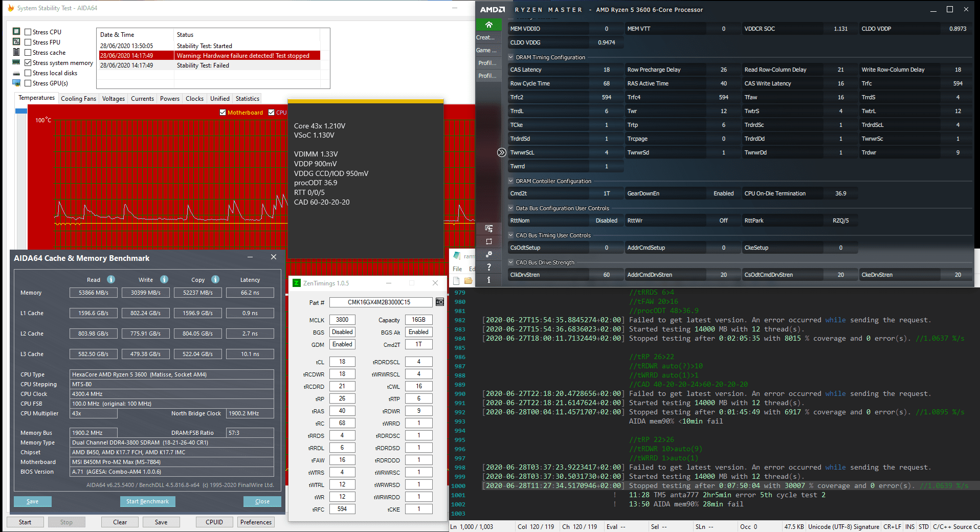Collapse DRAM Timing Configuration section
This screenshot has height=532, width=980.
pos(510,57)
